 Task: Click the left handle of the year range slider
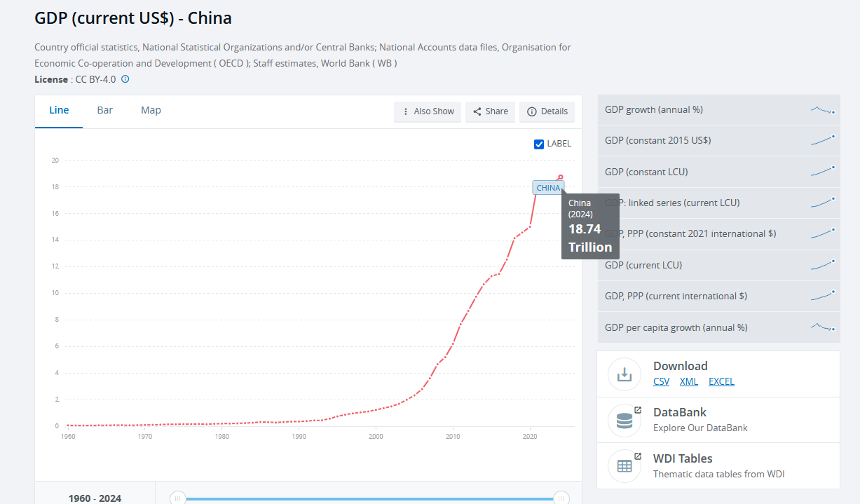tap(177, 498)
